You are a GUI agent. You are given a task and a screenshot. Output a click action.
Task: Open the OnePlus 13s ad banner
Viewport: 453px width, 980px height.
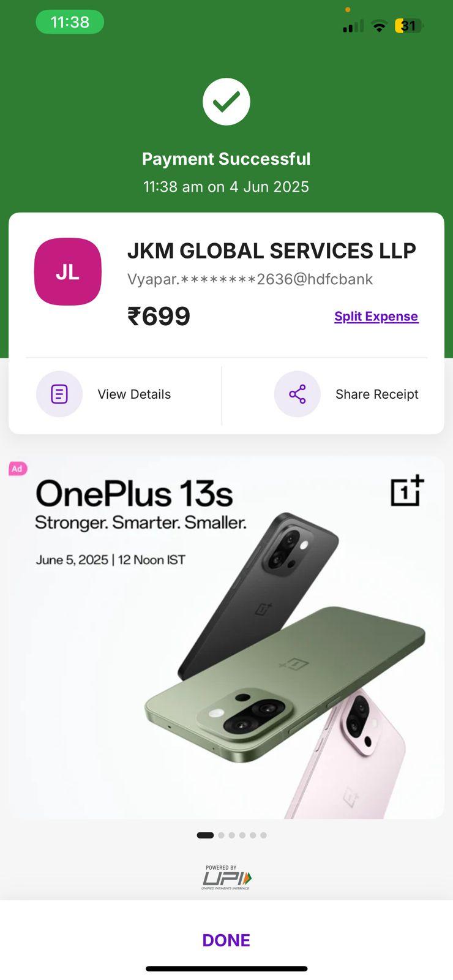click(226, 637)
